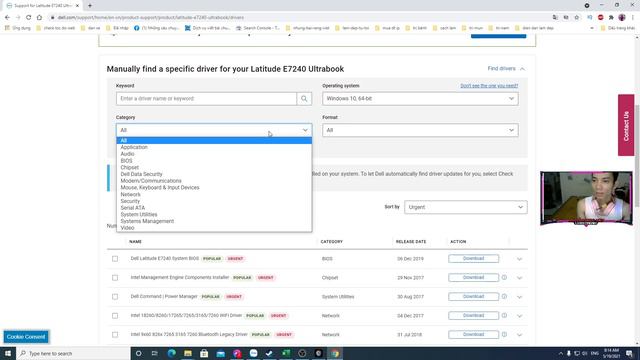This screenshot has width=640, height=360.
Task: Bookmark this page with the star icon
Action: [x=577, y=18]
